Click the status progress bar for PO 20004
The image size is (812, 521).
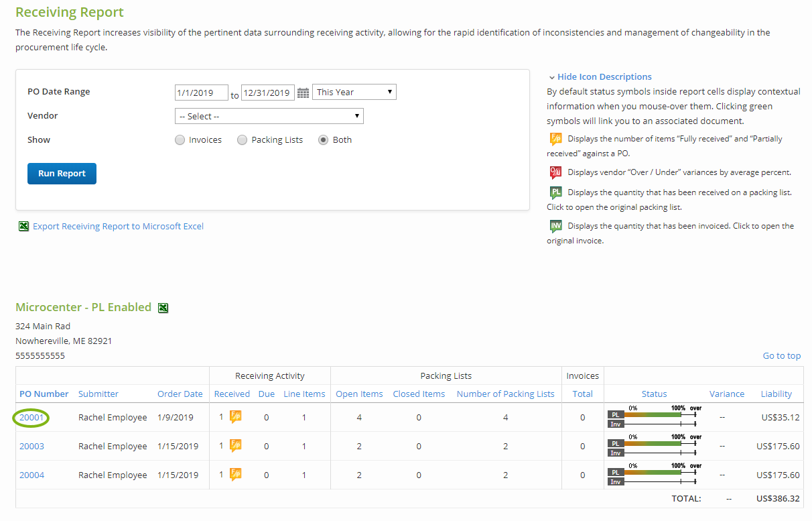tap(655, 475)
